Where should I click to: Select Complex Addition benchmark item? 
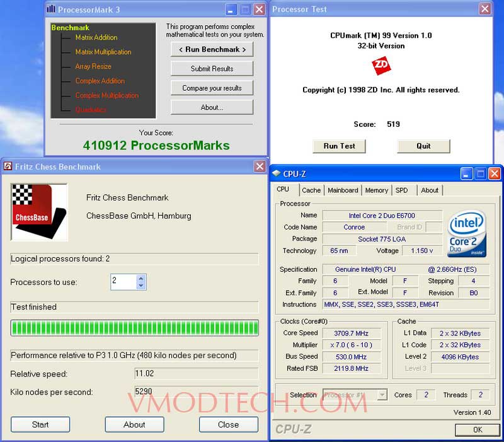pyautogui.click(x=100, y=81)
